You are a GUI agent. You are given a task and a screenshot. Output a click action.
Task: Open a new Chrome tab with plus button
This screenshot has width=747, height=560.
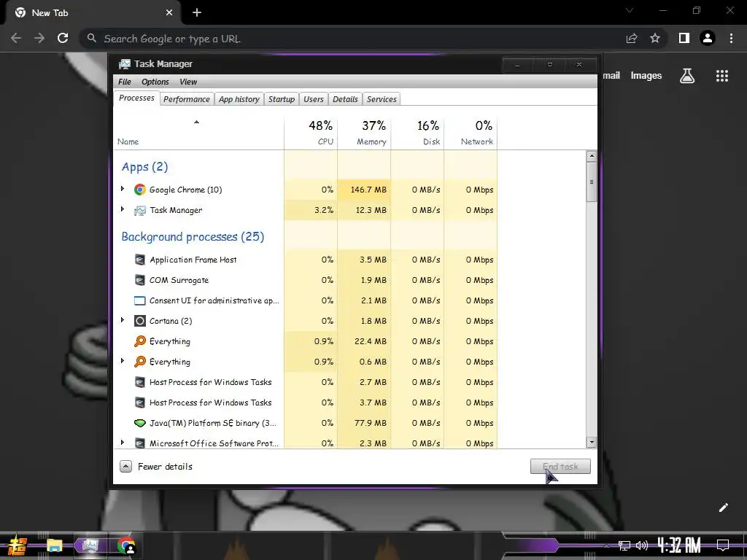point(197,13)
